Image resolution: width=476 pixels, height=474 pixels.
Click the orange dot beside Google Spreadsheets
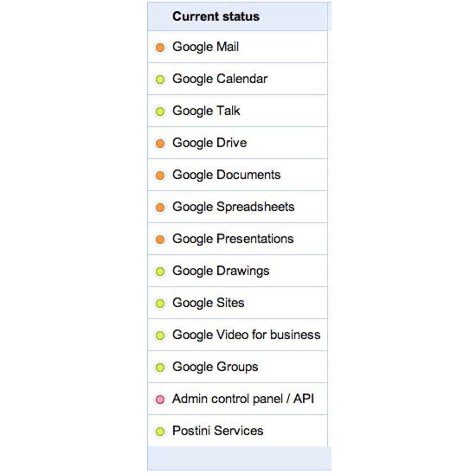(160, 207)
